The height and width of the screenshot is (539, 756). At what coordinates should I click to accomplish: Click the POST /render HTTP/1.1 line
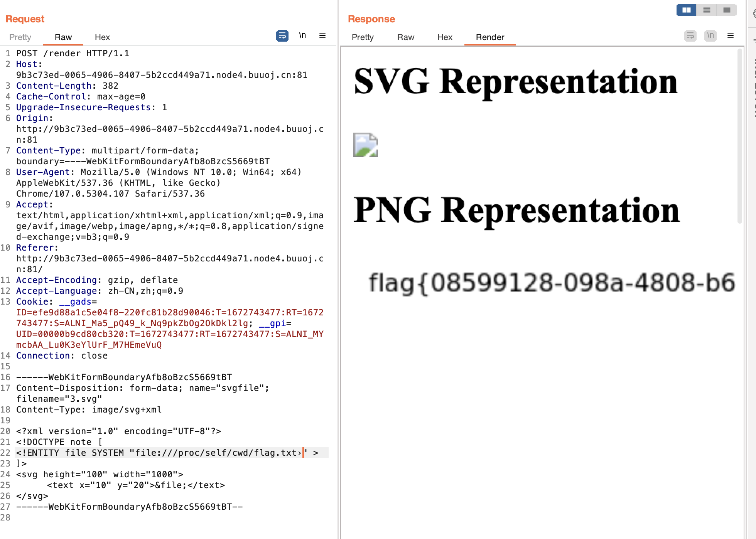tap(73, 53)
